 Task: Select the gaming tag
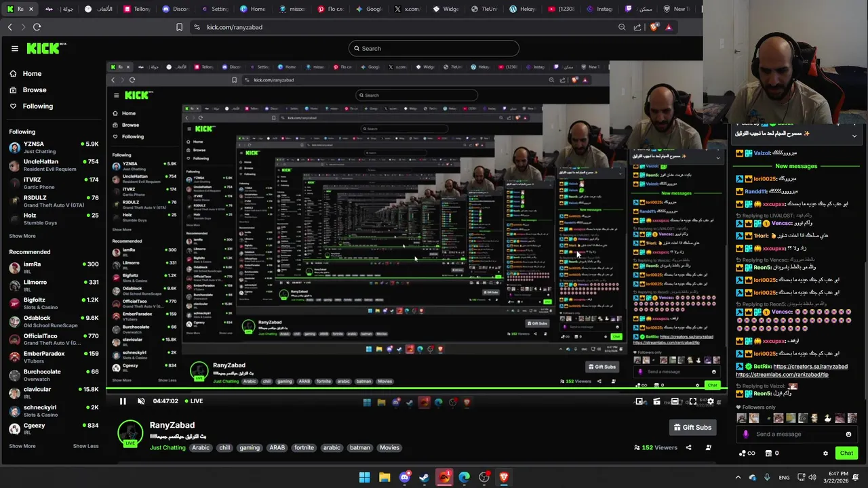click(x=250, y=447)
